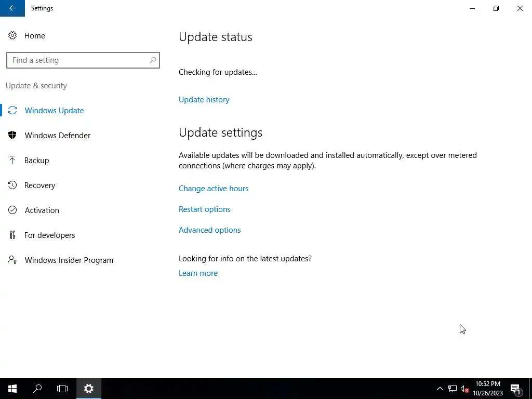Click the Home gear icon
532x399 pixels.
[x=12, y=36]
